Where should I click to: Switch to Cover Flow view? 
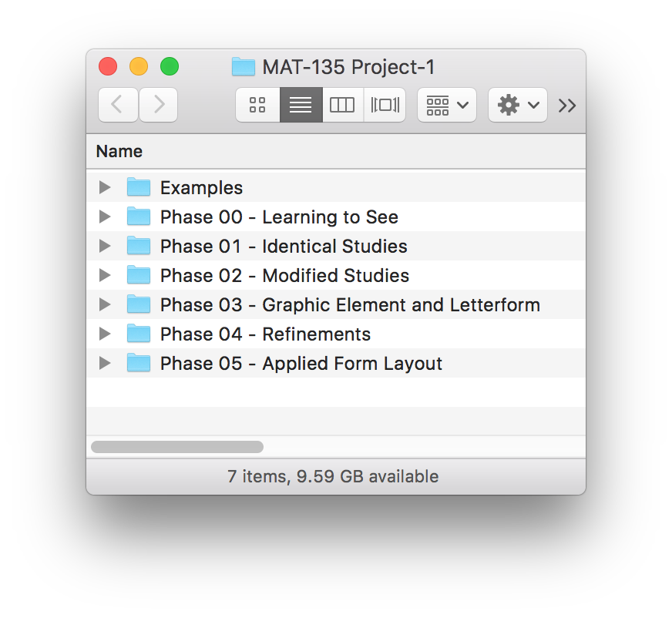point(385,105)
